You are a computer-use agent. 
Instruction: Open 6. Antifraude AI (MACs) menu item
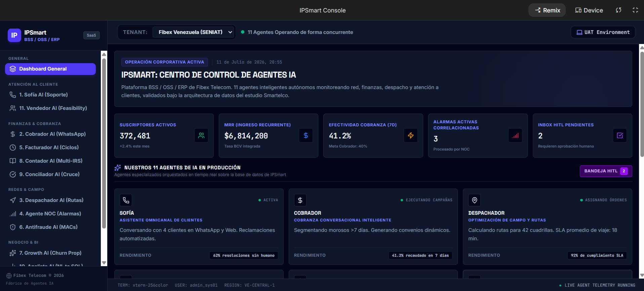pyautogui.click(x=50, y=227)
